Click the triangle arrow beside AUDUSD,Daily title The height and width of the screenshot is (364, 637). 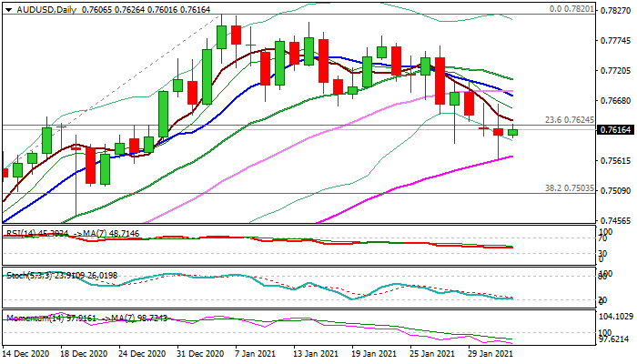6,9
